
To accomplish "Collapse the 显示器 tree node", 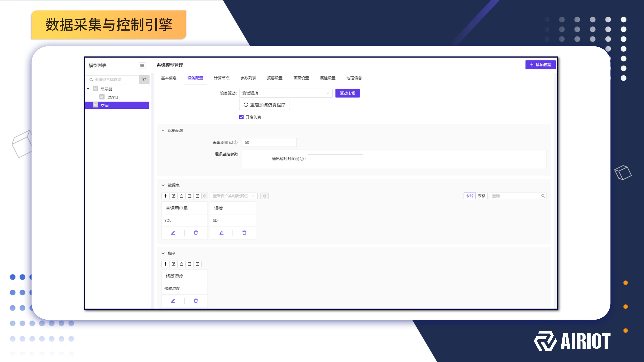I will click(88, 89).
